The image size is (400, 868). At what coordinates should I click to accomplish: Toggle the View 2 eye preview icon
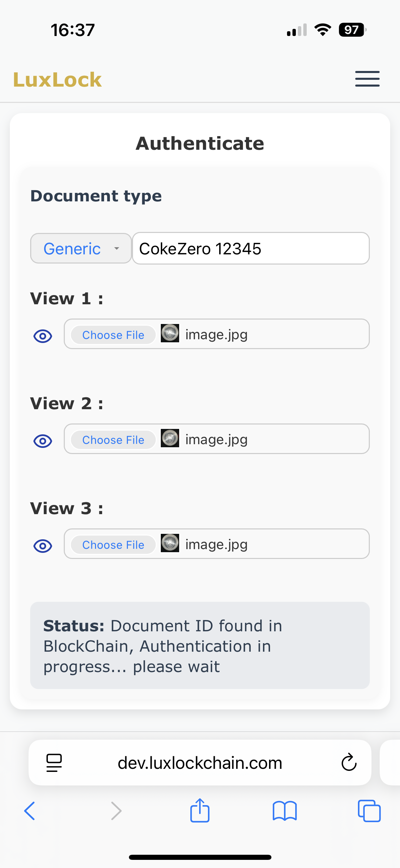tap(43, 441)
